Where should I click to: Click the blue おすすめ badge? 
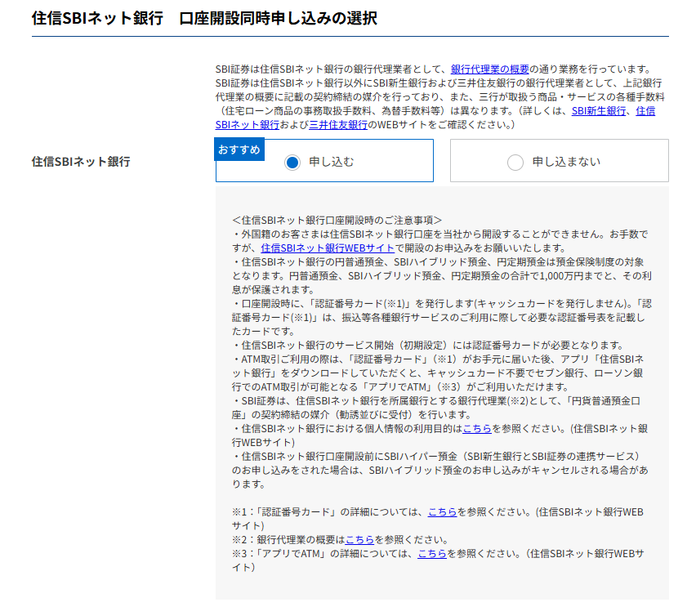pos(239,150)
